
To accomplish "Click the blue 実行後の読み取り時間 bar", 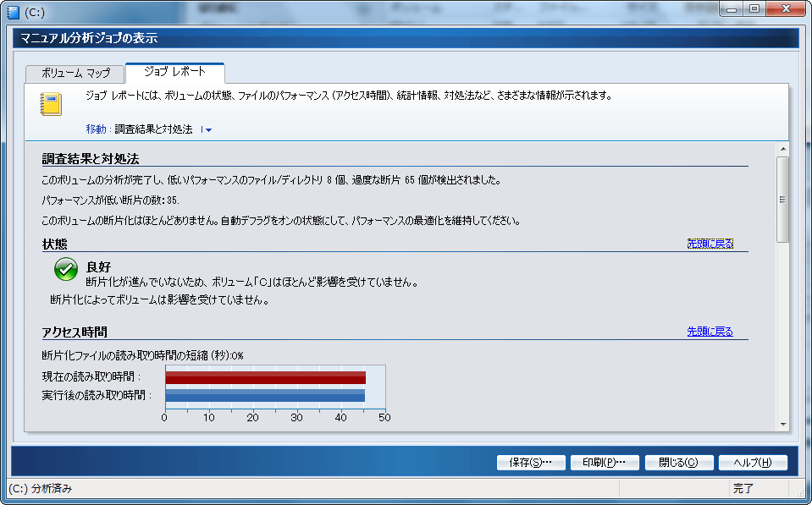I will point(265,395).
